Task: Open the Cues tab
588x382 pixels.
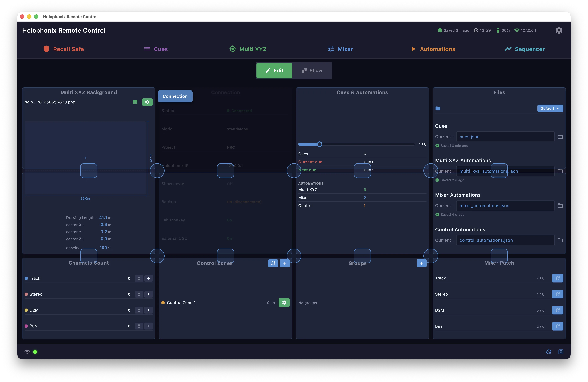Action: tap(156, 49)
